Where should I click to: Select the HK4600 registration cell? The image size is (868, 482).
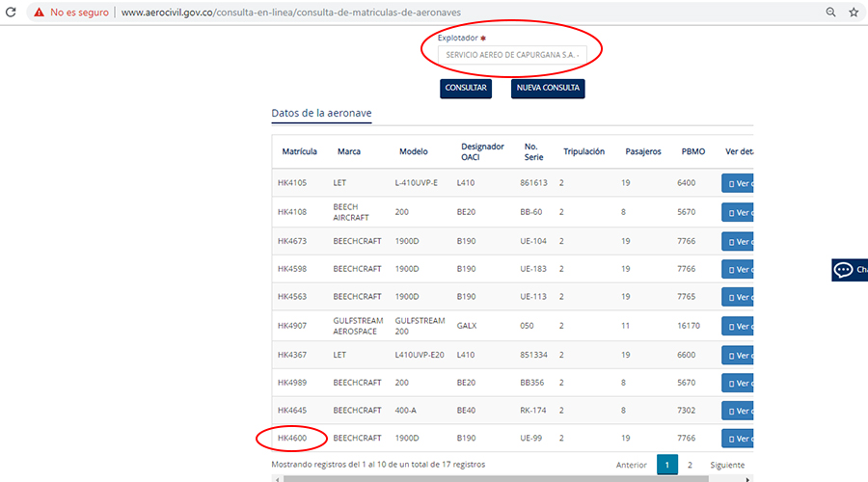[291, 438]
